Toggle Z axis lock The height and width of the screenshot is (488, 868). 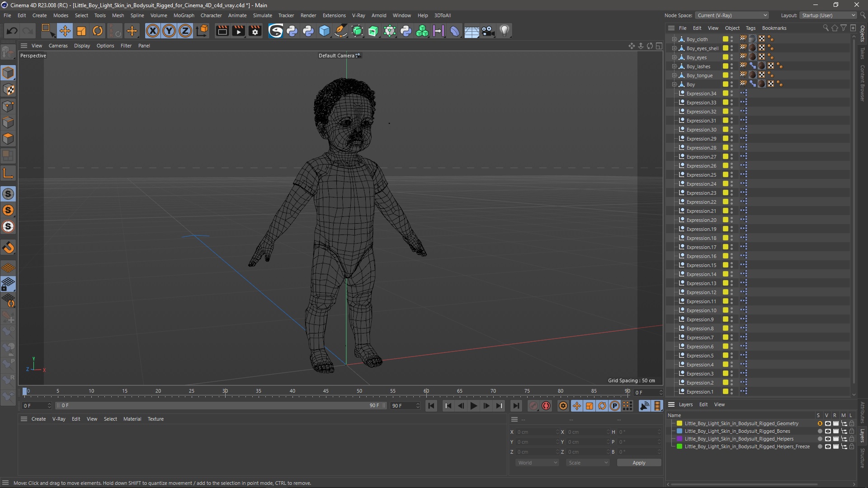pyautogui.click(x=185, y=31)
